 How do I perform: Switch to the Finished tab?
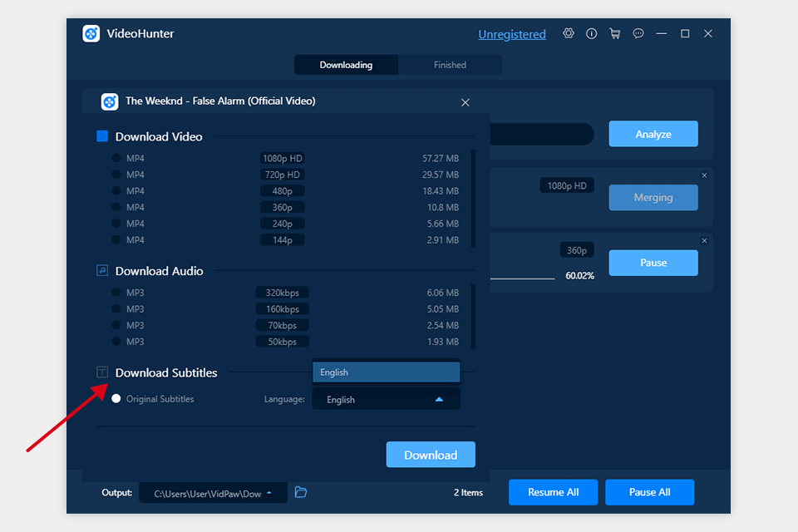coord(450,64)
